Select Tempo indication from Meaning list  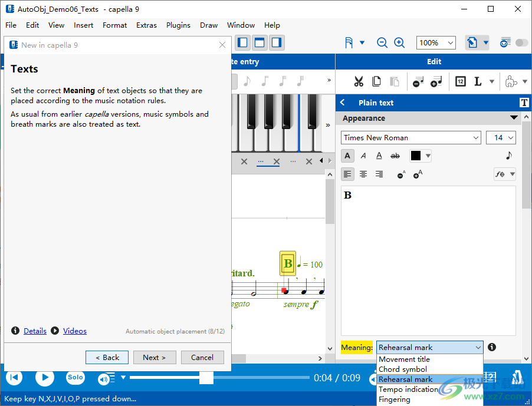(x=408, y=390)
